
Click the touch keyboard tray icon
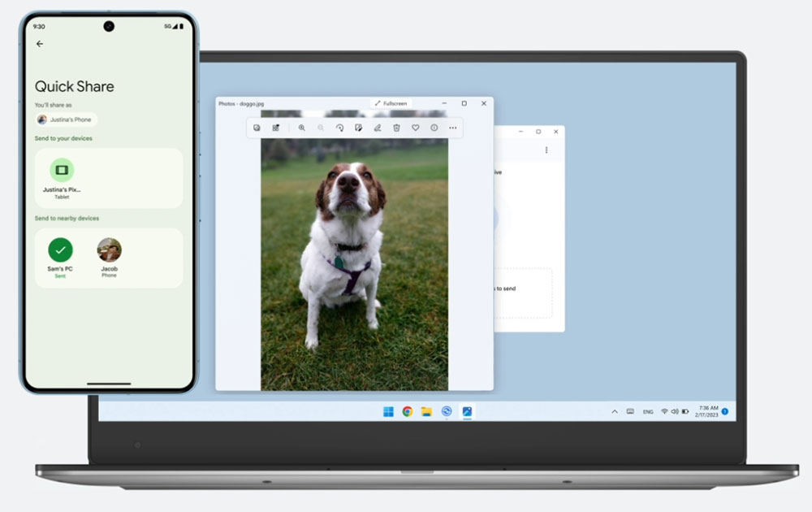click(630, 412)
